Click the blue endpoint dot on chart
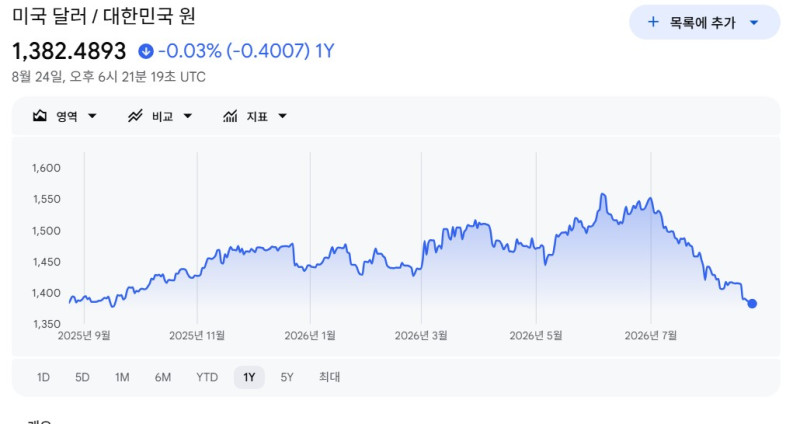 [x=752, y=304]
